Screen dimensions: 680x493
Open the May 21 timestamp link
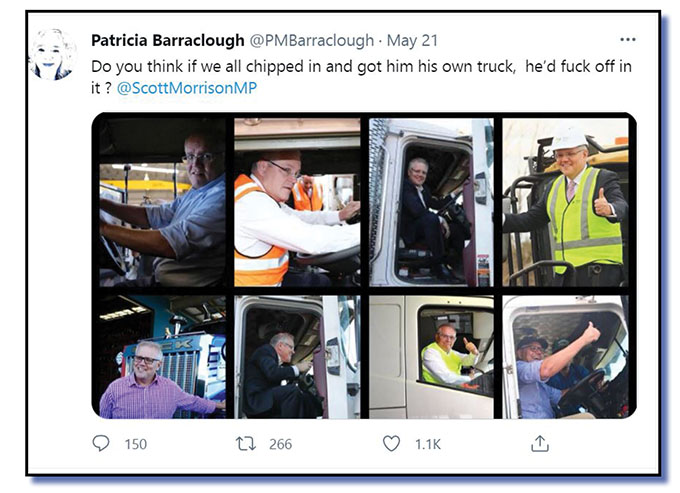click(412, 40)
